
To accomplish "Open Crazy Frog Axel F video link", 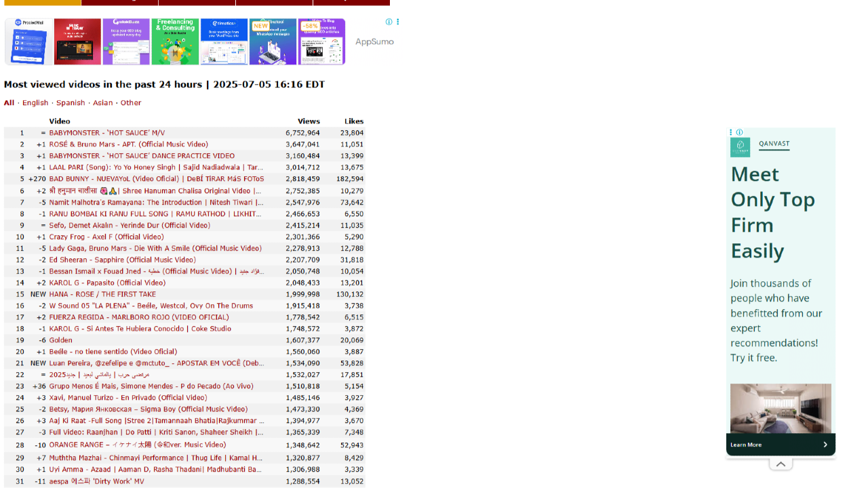I will [106, 237].
